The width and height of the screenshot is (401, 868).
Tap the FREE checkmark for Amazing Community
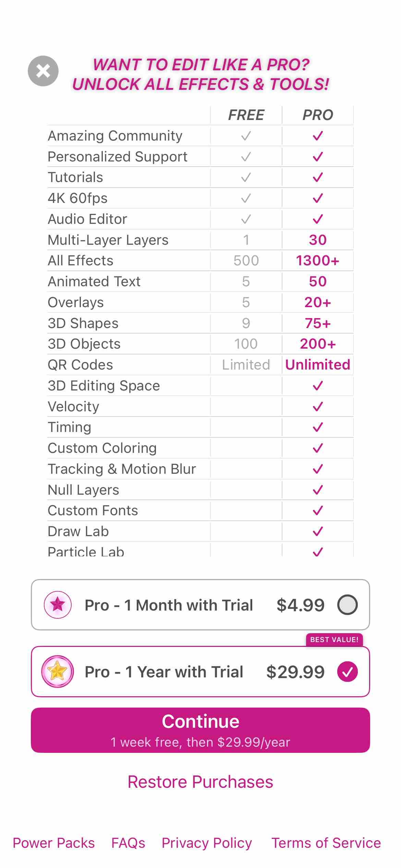[246, 136]
